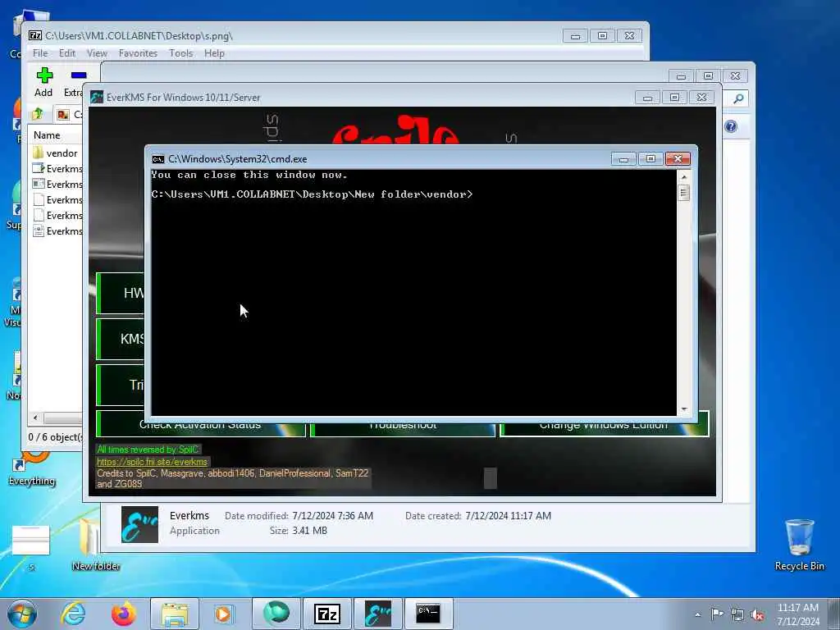840x630 pixels.
Task: Click the muted volume tray icon
Action: tap(757, 614)
